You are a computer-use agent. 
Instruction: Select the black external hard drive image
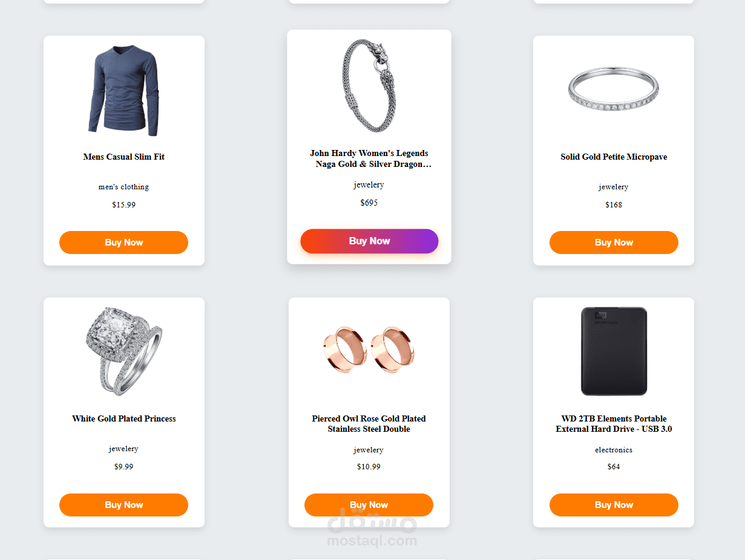(x=614, y=351)
